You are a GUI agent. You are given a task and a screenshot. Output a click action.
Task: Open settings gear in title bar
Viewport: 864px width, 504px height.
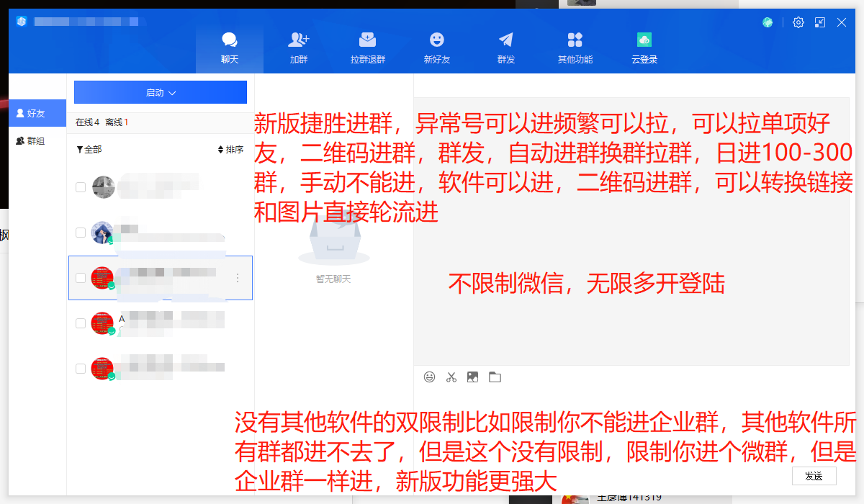tap(798, 22)
